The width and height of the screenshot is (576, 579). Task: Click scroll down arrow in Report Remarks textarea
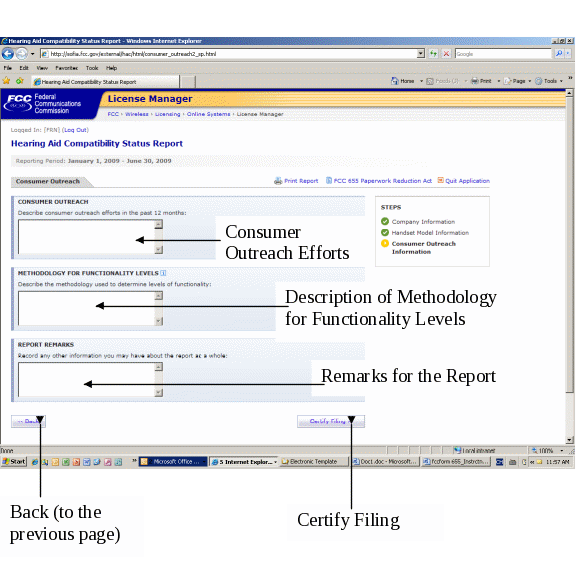[159, 393]
